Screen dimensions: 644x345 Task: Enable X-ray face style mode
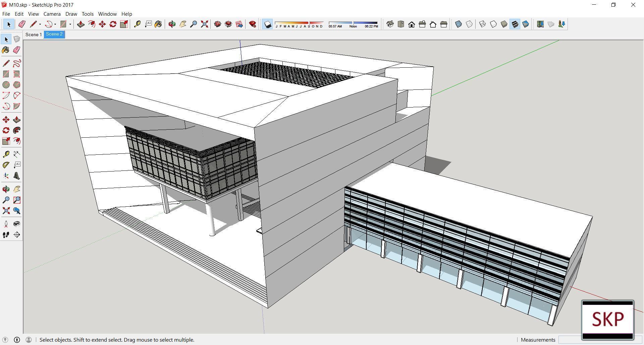point(459,24)
